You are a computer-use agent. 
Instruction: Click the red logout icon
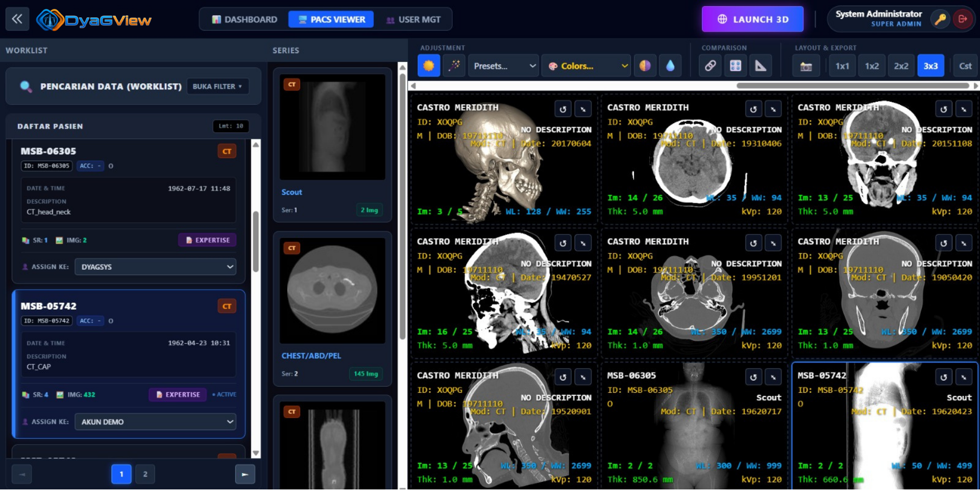tap(963, 19)
